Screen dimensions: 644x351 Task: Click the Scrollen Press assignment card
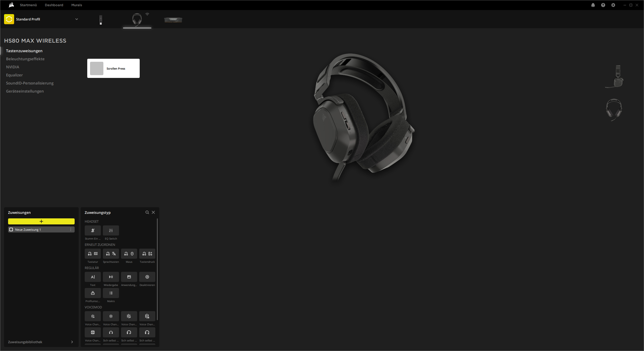pyautogui.click(x=113, y=68)
